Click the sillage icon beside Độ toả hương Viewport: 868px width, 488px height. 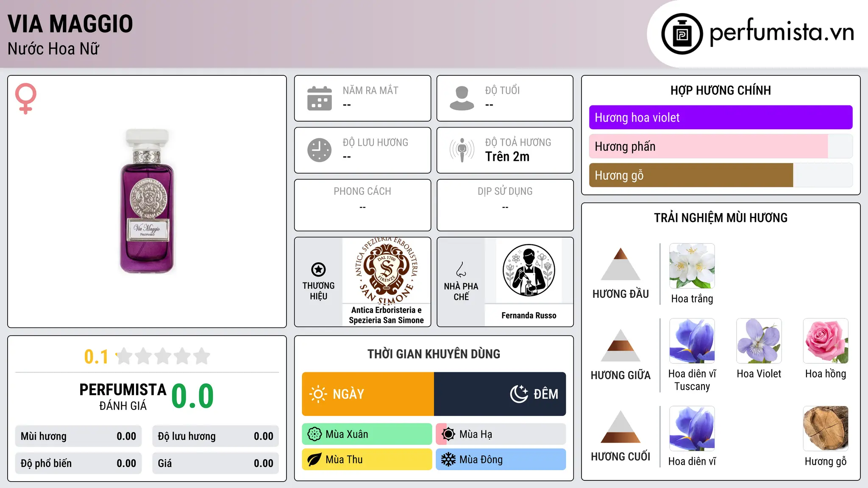(x=462, y=150)
